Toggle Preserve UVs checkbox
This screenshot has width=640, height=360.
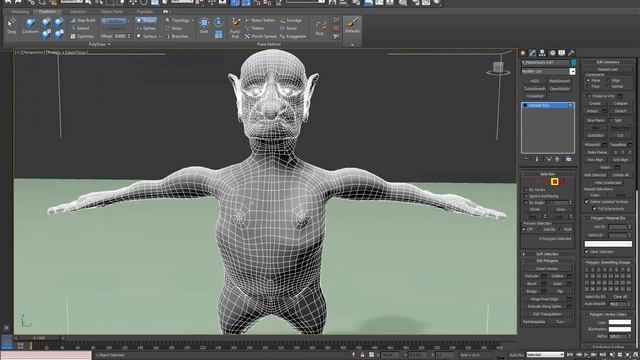(589, 96)
